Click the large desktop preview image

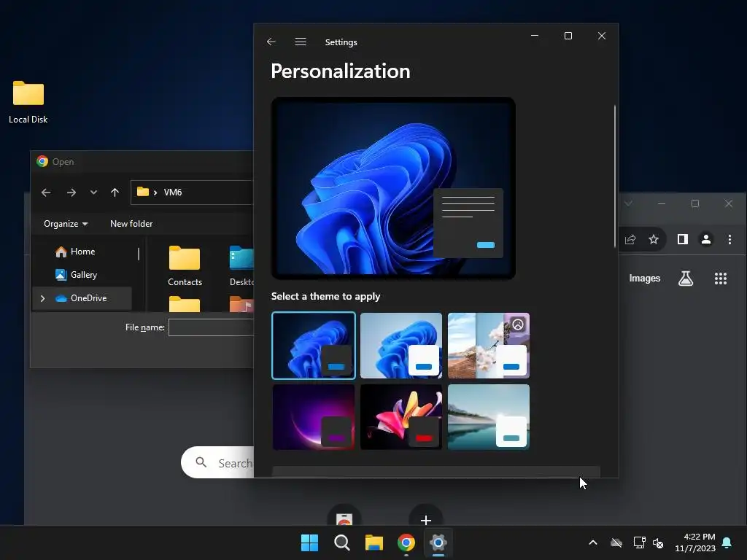pyautogui.click(x=393, y=188)
